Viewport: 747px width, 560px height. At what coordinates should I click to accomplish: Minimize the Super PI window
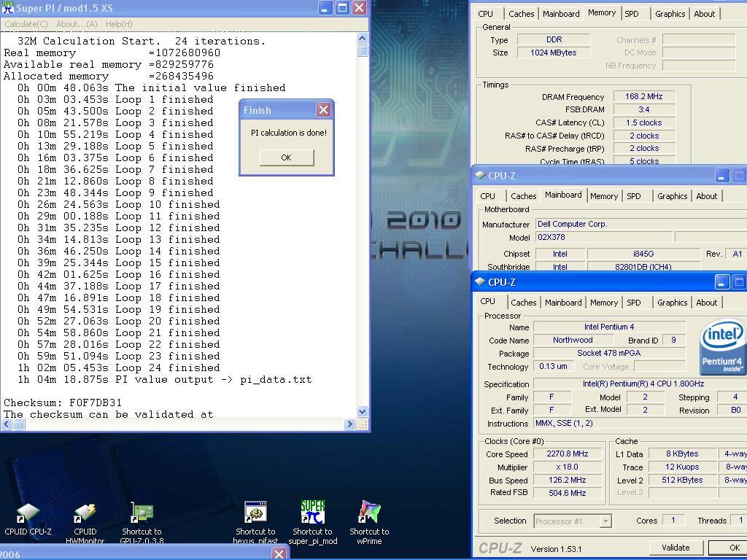tap(325, 7)
